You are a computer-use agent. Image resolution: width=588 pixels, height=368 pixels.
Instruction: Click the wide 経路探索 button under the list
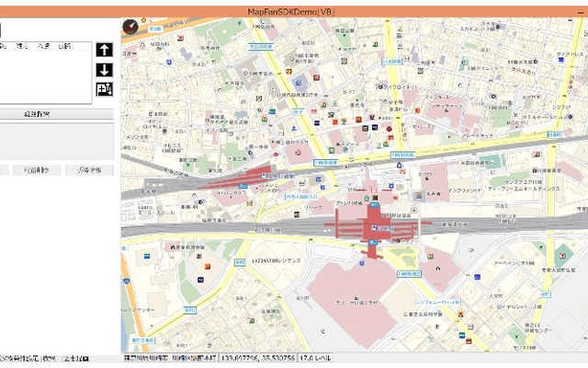coord(55,114)
